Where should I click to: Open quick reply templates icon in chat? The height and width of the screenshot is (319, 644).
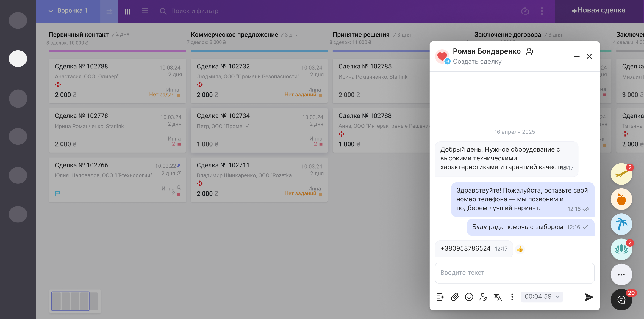(x=440, y=297)
